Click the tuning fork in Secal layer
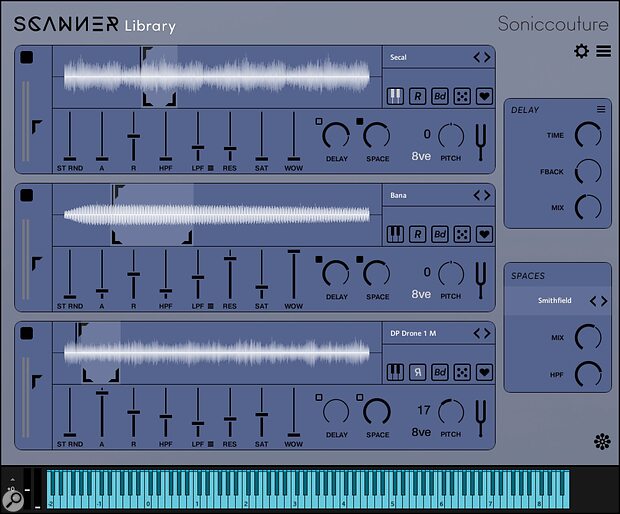Screen dimensions: 620x514 tap(480, 142)
